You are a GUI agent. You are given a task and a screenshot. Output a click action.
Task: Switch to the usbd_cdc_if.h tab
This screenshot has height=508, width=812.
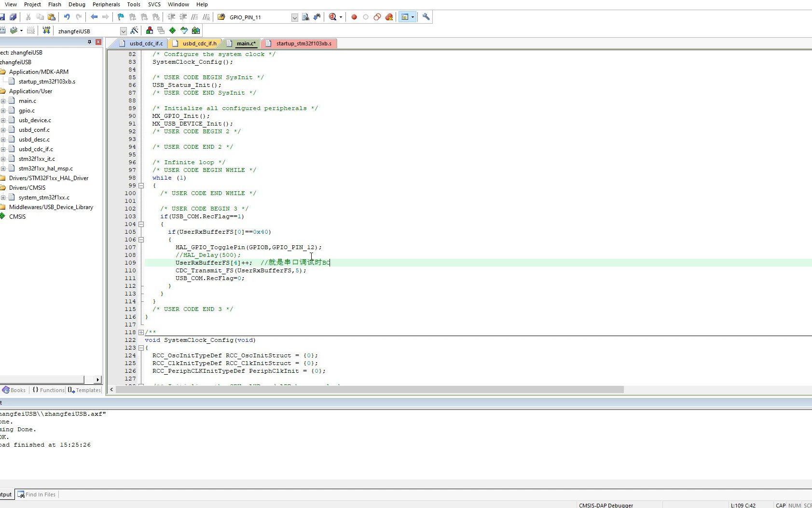click(199, 43)
